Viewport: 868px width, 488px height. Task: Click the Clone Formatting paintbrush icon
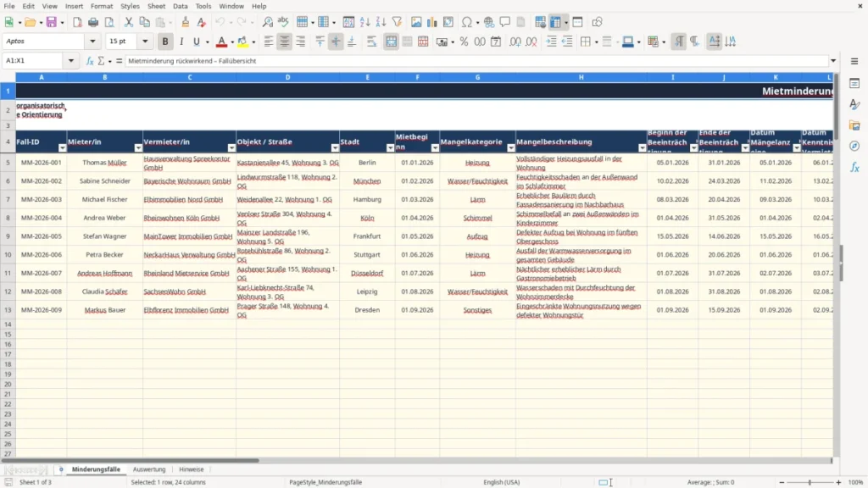tap(186, 22)
